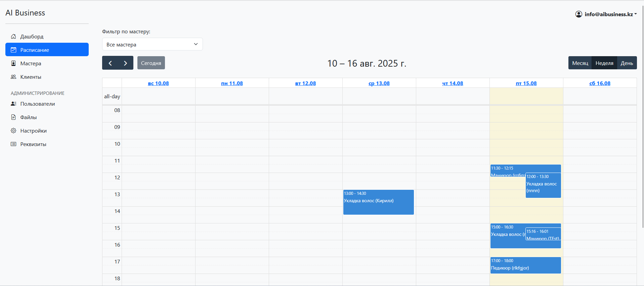Open the 17:00 Педикюр appointment

(525, 265)
